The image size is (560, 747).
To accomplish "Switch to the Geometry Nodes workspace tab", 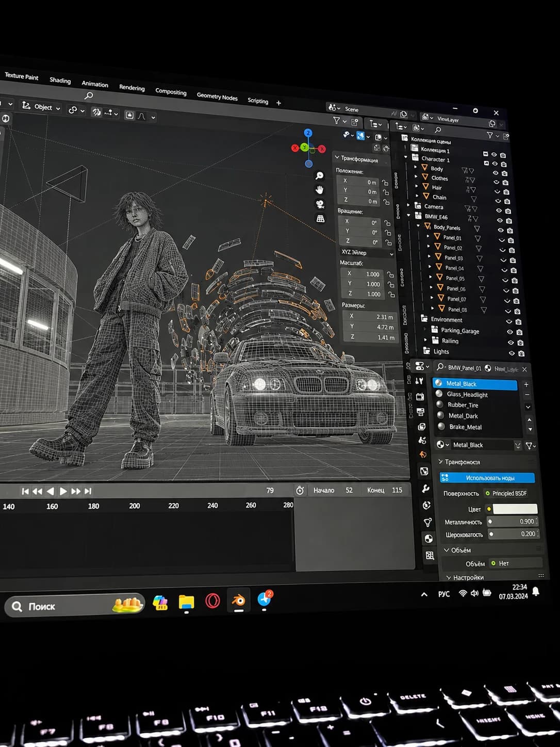I will (x=217, y=96).
